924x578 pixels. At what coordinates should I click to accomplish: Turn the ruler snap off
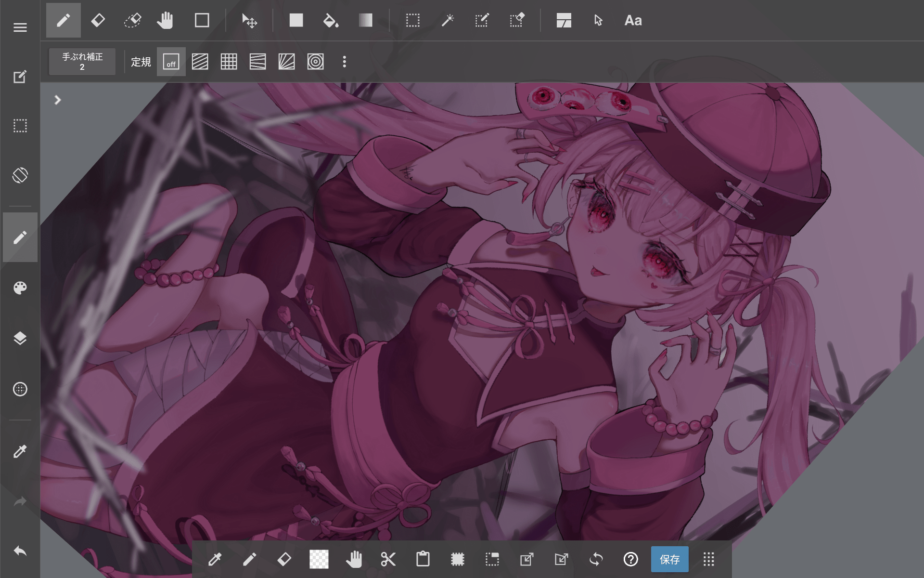pos(171,62)
